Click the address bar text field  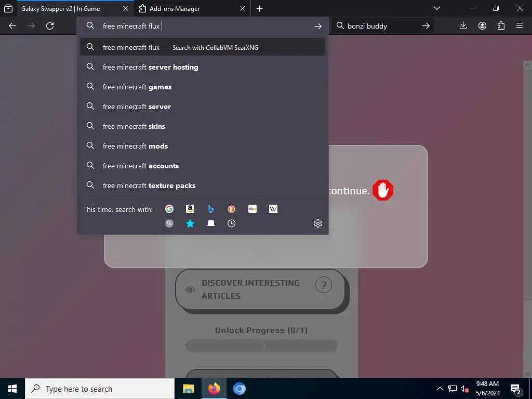tap(204, 26)
